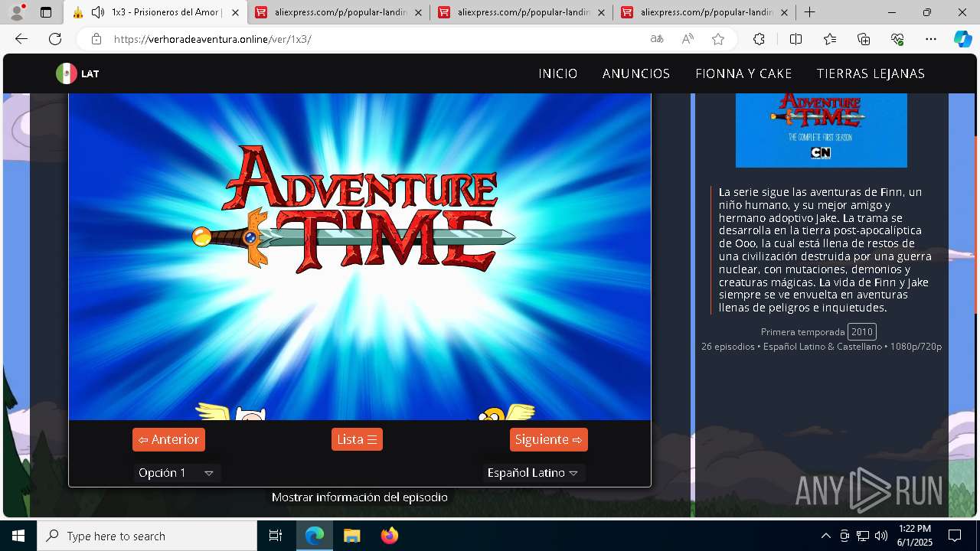Screen dimensions: 980x551
Task: Mute the Prisioneros del Amor tab audio
Action: click(98, 12)
